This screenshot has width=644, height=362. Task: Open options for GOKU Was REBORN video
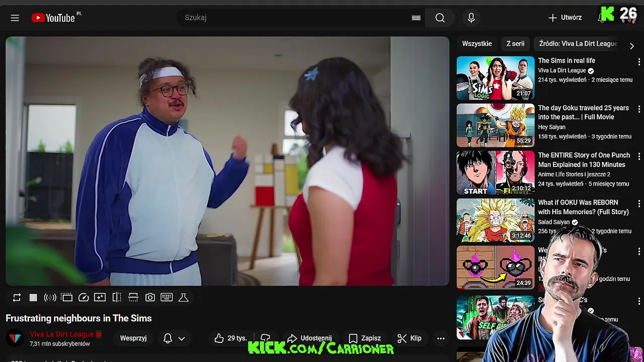pos(639,203)
